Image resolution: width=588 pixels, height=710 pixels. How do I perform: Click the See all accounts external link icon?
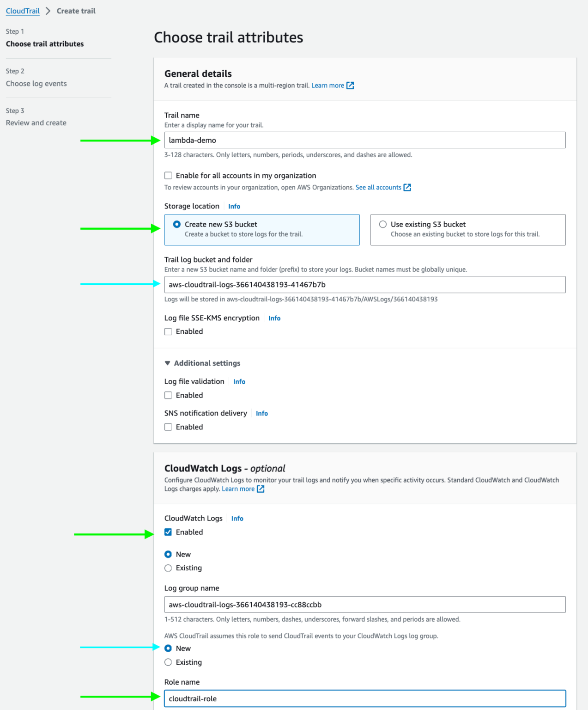(x=407, y=187)
